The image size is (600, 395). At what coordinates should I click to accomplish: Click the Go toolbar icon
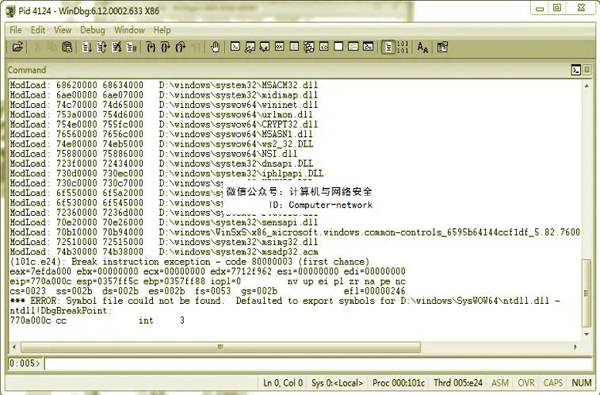tap(87, 47)
